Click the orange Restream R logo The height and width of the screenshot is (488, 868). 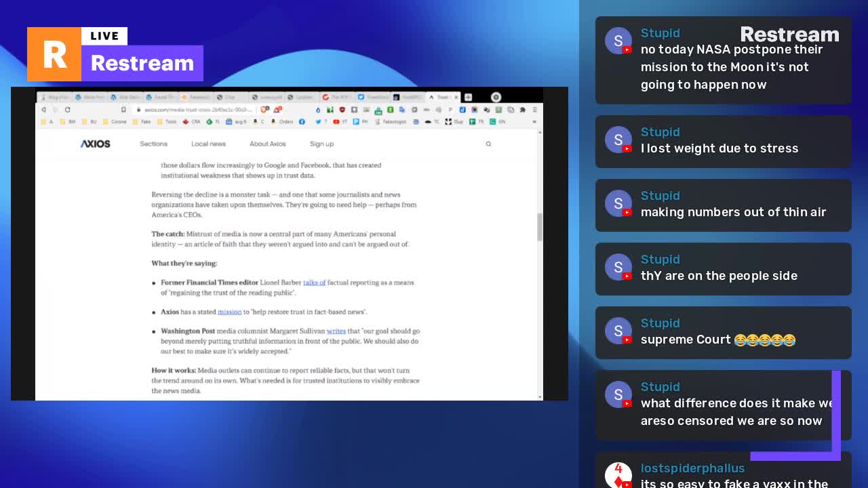[x=54, y=54]
